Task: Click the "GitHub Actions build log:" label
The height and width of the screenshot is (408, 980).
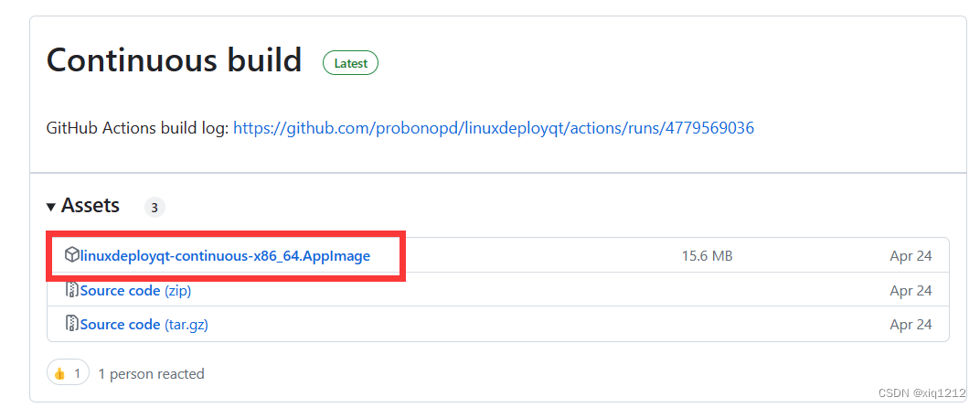Action: pyautogui.click(x=137, y=128)
